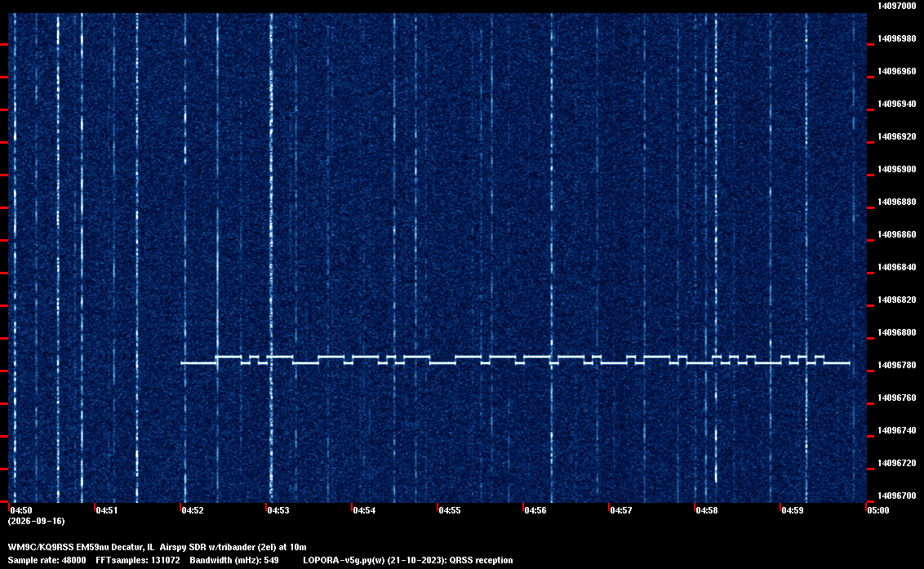Click the WM9C/KQ9RSS station caption text
This screenshot has height=569, width=924.
click(x=158, y=548)
